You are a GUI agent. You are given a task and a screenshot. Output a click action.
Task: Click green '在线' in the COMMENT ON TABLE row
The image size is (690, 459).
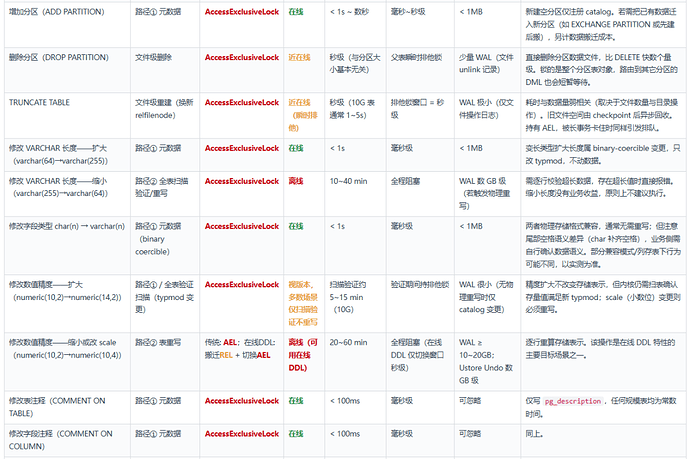point(296,401)
